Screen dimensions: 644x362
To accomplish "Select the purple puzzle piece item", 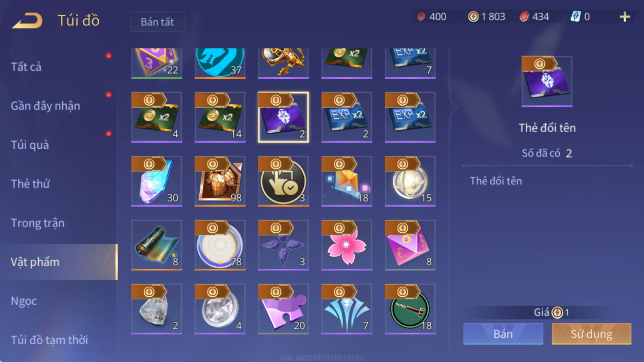I will click(x=283, y=309).
